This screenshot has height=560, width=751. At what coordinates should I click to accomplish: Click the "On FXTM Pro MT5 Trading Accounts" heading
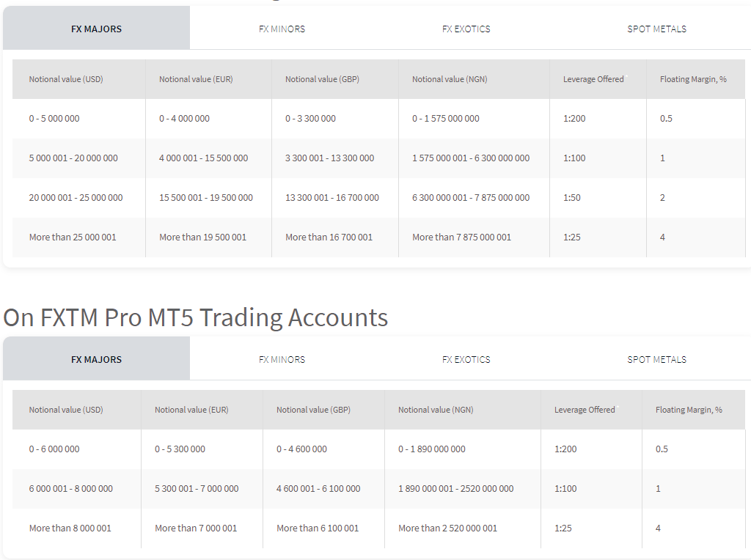coord(195,318)
